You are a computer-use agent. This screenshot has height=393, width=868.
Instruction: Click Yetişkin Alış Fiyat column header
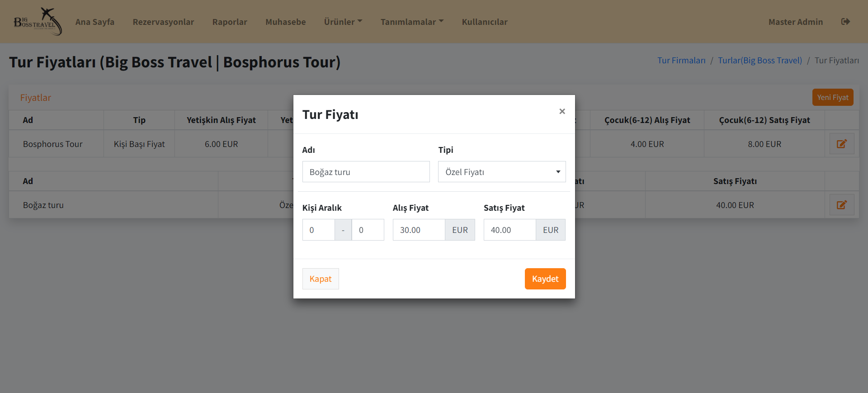pyautogui.click(x=222, y=120)
